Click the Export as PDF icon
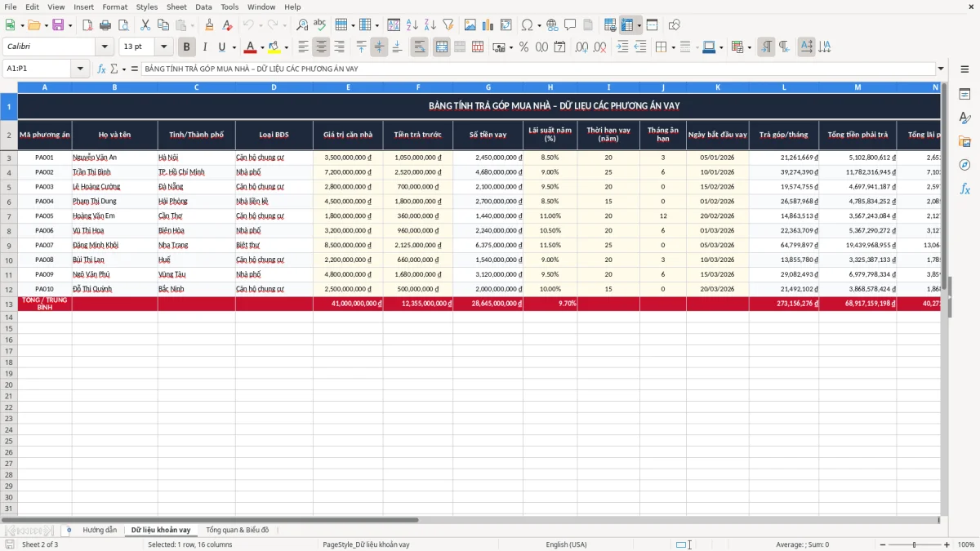This screenshot has width=980, height=551. pyautogui.click(x=87, y=25)
